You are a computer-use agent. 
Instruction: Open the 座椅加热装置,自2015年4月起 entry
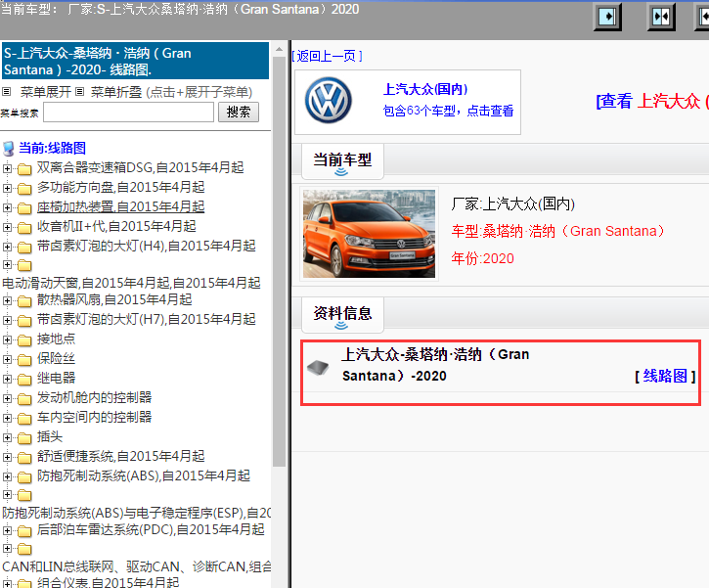click(120, 206)
